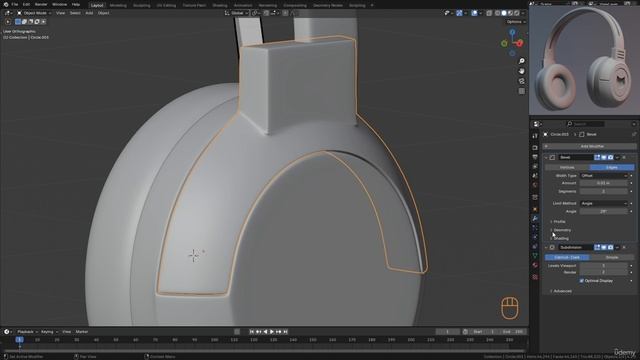
Task: Open the Window menu
Action: point(60,4)
